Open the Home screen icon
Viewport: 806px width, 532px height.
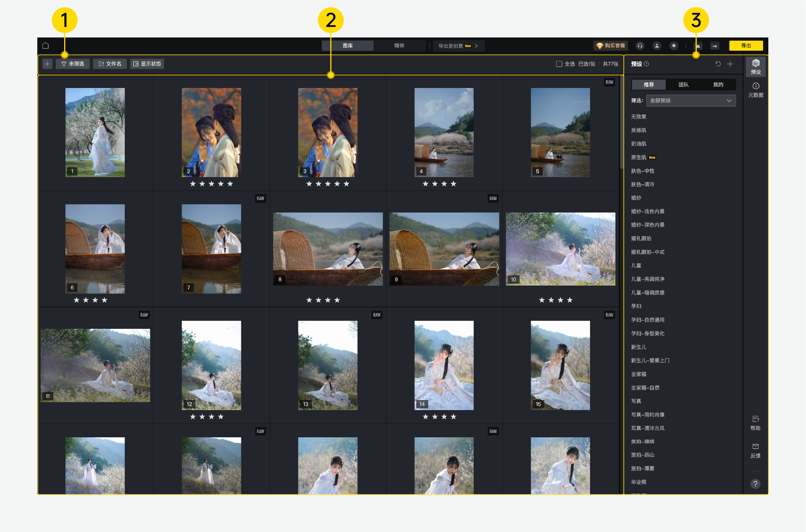[46, 45]
